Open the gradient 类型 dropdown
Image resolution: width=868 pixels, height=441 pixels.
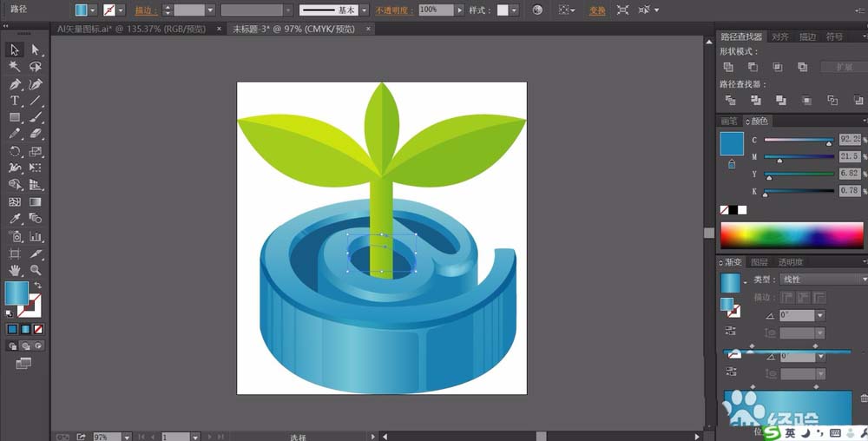823,280
